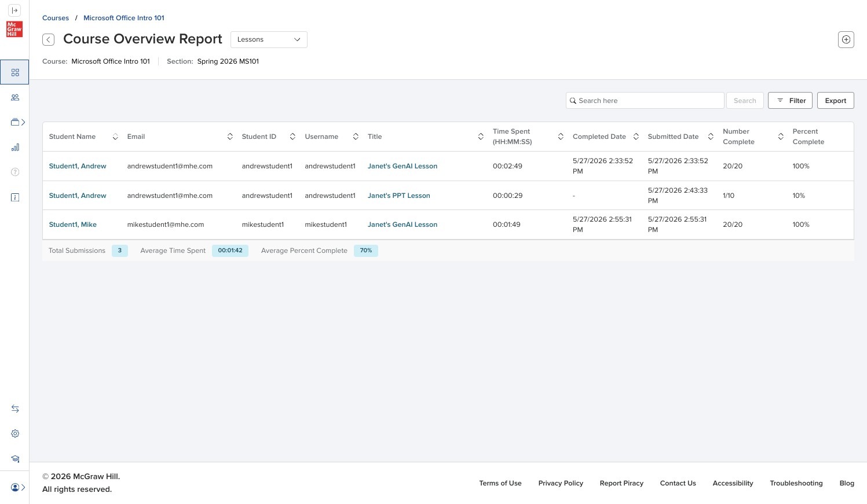
Task: Open the bar chart reports icon
Action: click(x=15, y=147)
